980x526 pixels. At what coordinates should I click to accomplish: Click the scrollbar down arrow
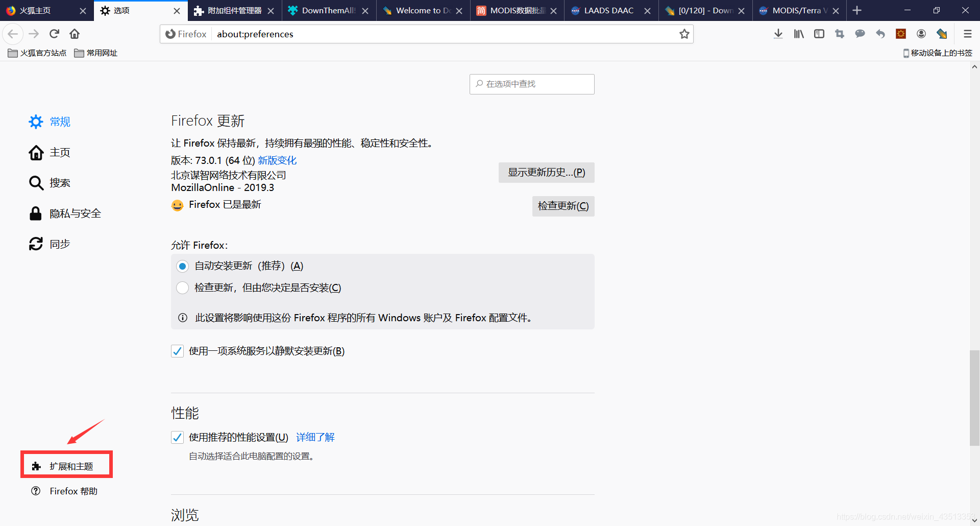click(x=974, y=520)
